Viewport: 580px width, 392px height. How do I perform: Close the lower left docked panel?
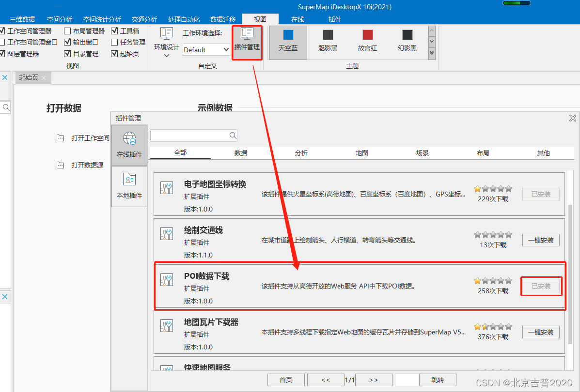tap(5, 297)
